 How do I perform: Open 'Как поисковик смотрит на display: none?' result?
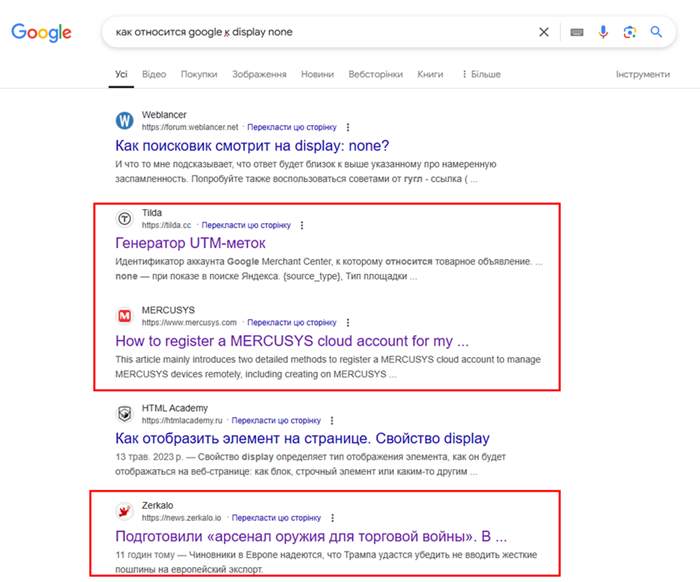click(252, 146)
